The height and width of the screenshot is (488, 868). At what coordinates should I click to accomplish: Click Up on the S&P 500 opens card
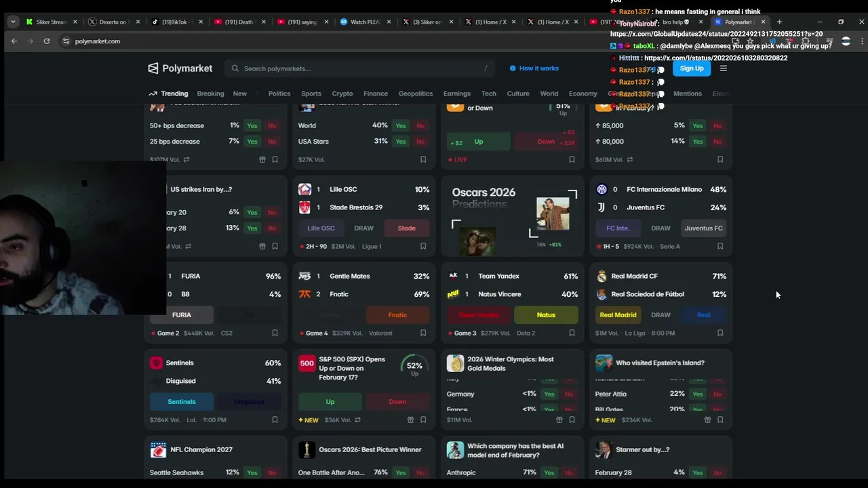[330, 402]
